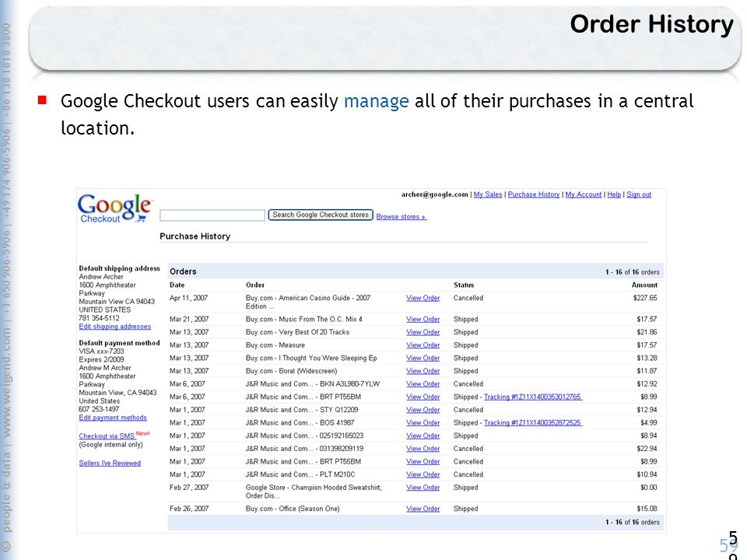
Task: View Order for Mar 6 BRT PT55BM
Action: tap(423, 397)
